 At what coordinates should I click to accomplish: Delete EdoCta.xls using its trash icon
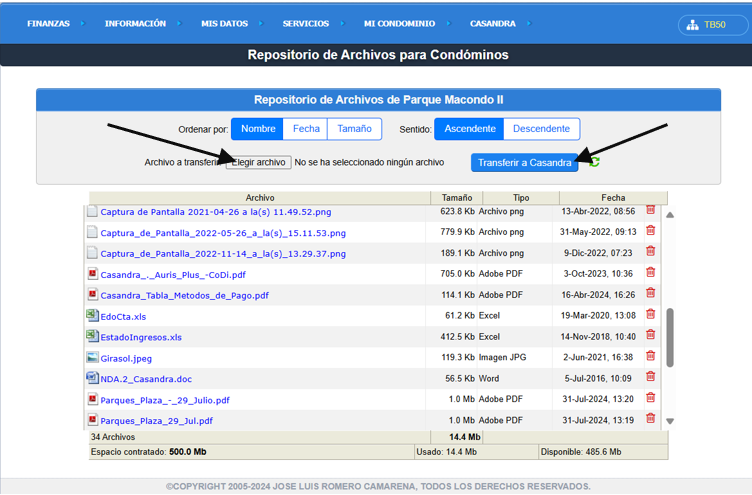(x=650, y=314)
